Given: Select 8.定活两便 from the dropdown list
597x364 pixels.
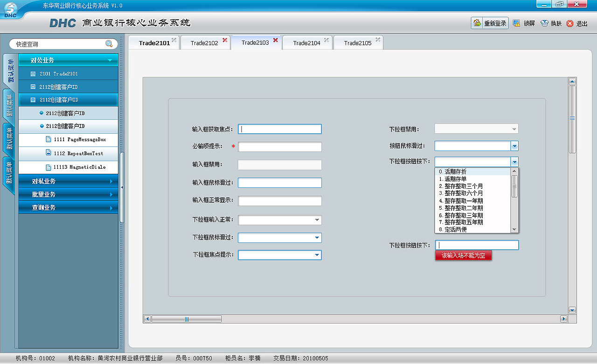Looking at the screenshot, I should pyautogui.click(x=473, y=229).
